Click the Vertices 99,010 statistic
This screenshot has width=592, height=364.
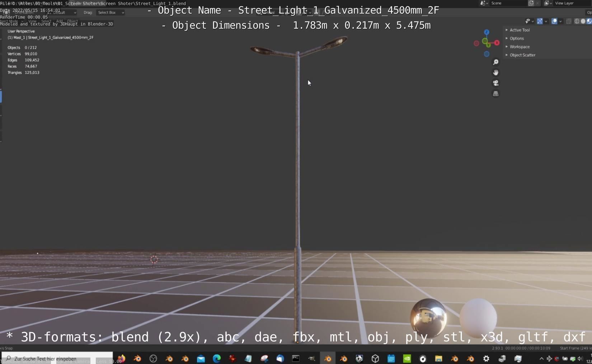[x=22, y=54]
